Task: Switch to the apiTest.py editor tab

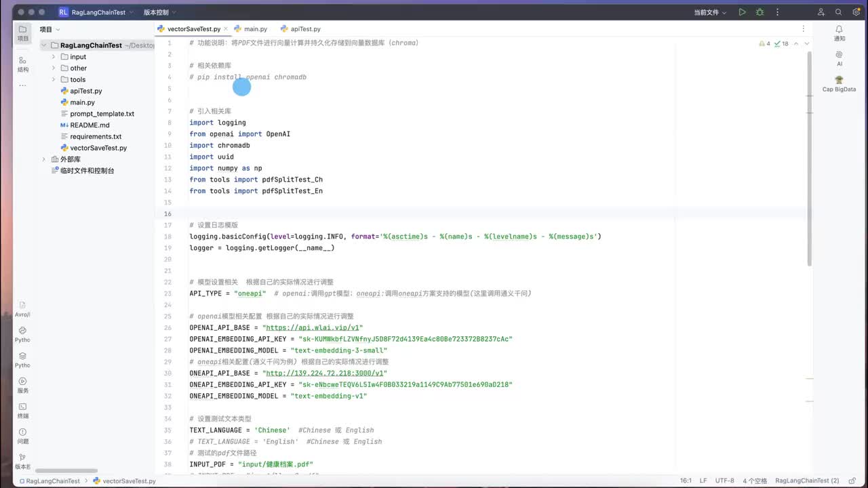Action: 300,29
